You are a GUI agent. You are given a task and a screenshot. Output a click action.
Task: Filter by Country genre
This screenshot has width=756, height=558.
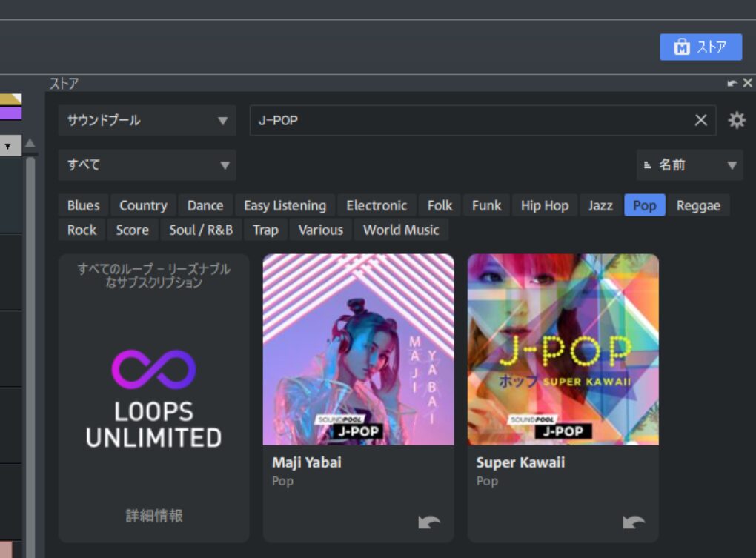143,206
